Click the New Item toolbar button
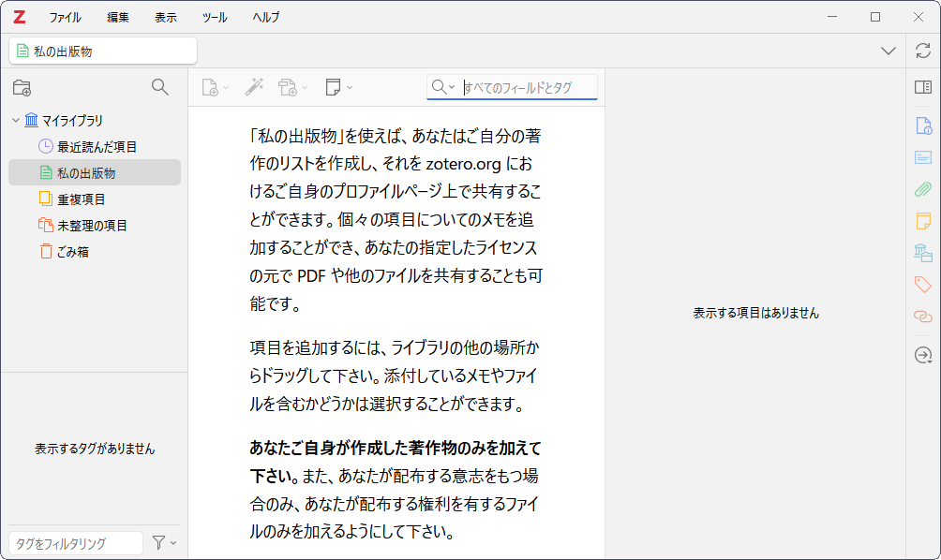Screen dimensions: 941x560 [215, 87]
